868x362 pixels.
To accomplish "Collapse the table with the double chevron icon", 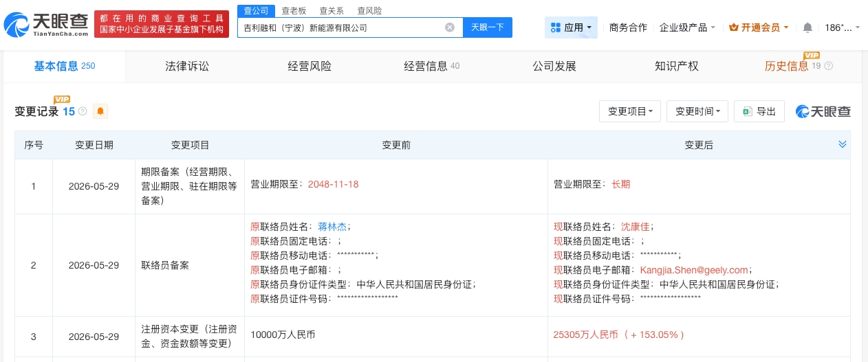I will (843, 144).
